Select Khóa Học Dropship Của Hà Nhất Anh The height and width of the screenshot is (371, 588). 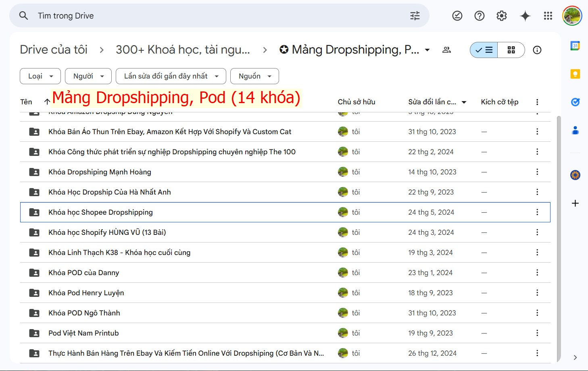tap(285, 192)
